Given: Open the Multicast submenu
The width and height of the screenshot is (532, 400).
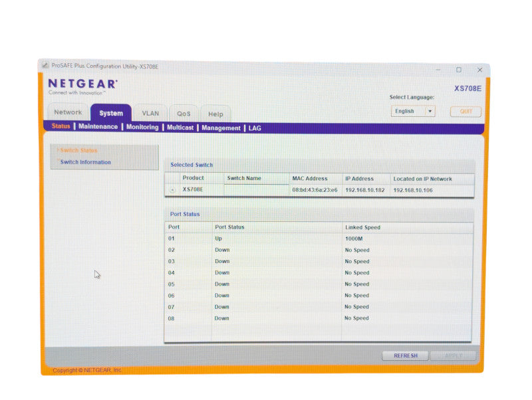Looking at the screenshot, I should pyautogui.click(x=180, y=128).
